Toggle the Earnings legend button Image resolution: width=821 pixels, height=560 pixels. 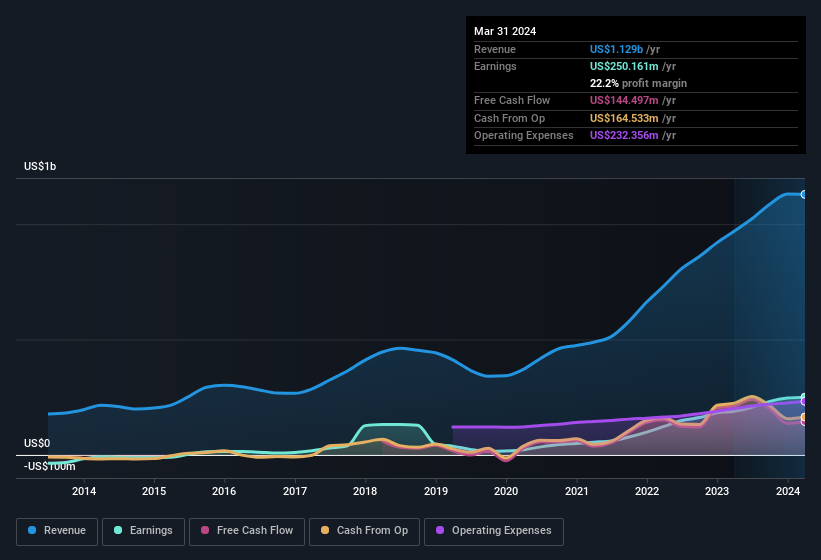coord(143,531)
